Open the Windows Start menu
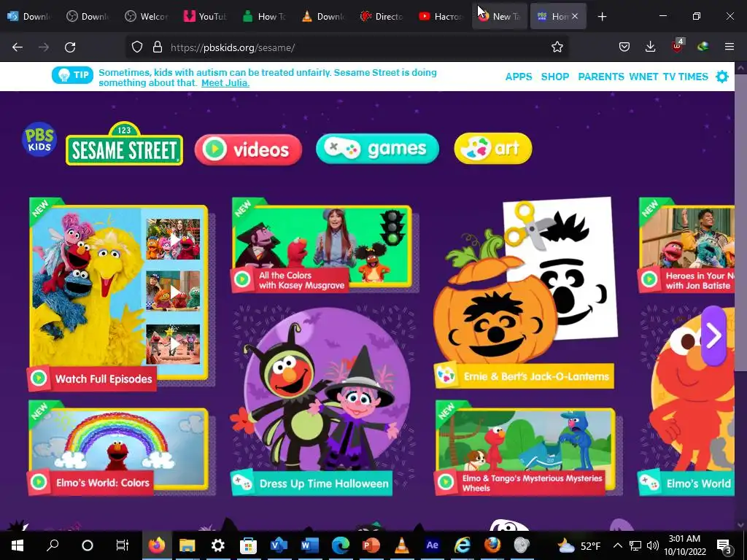Viewport: 747px width, 560px height. (x=18, y=545)
